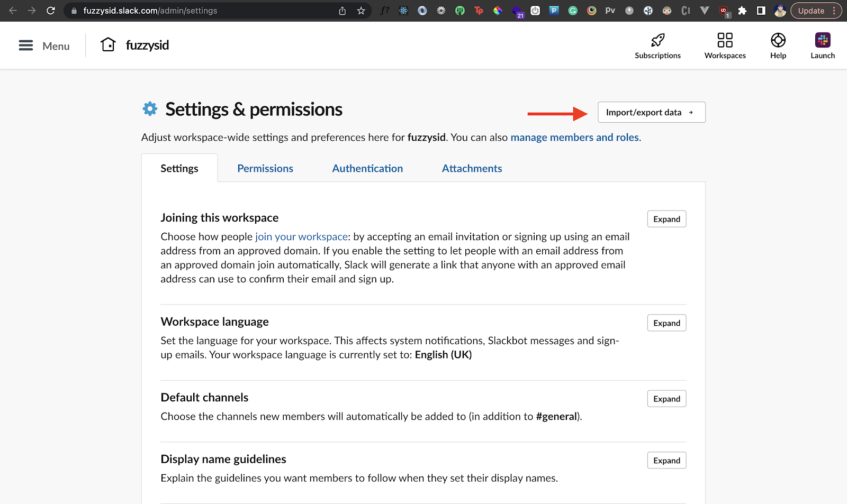Switch to the Permissions tab
The width and height of the screenshot is (847, 504).
click(265, 168)
